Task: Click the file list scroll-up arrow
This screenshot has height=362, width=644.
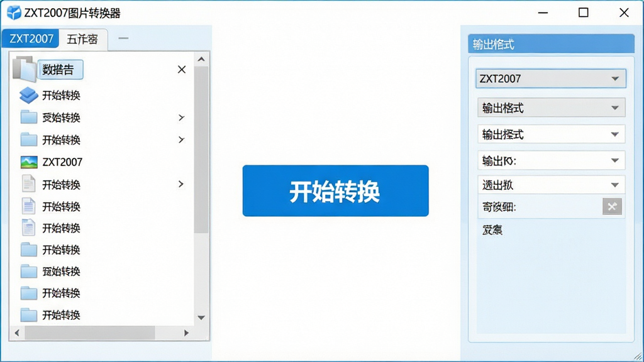Action: click(201, 59)
